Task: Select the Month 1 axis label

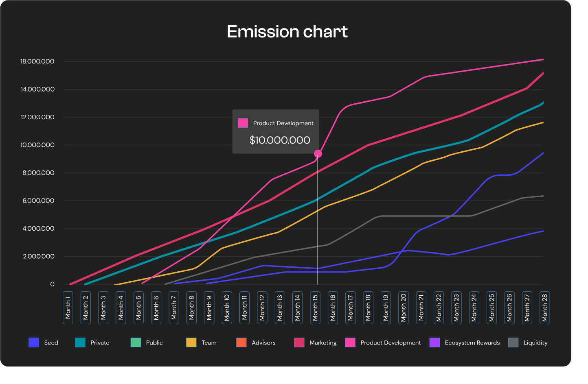Action: click(68, 308)
